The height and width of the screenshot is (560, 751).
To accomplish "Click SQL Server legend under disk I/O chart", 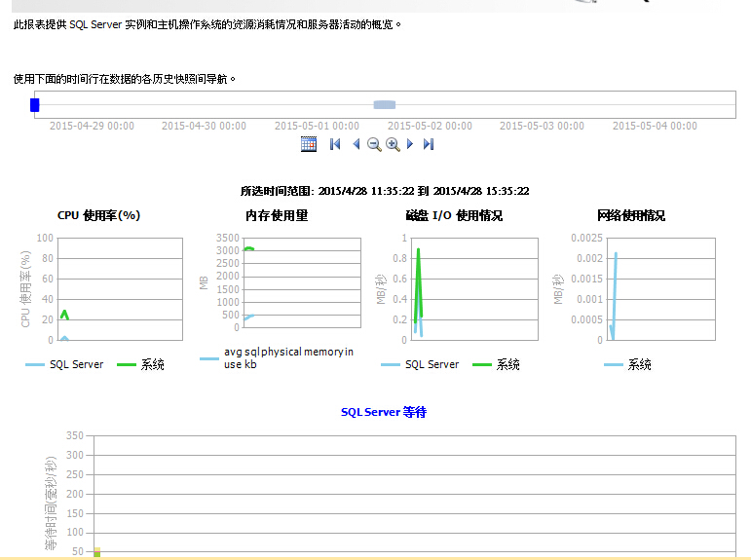I will click(420, 364).
